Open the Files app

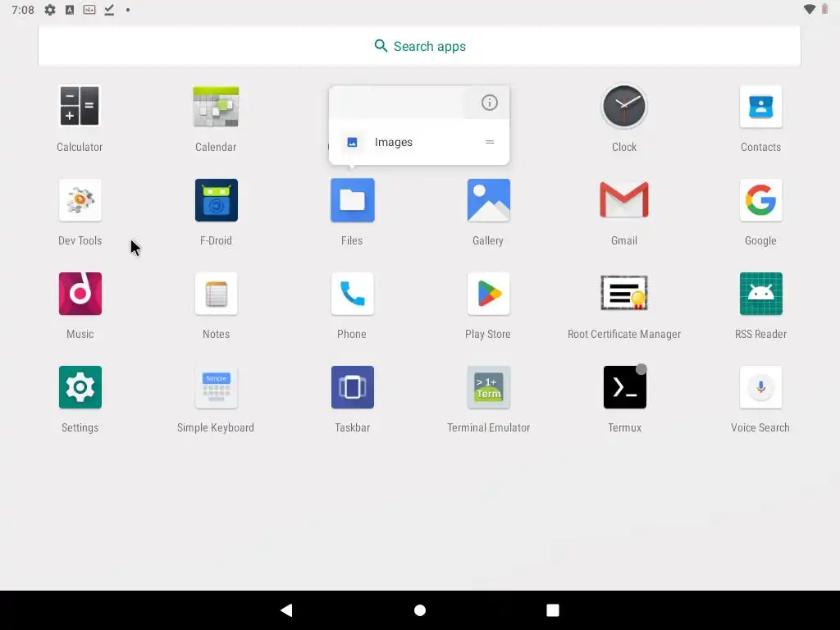pyautogui.click(x=352, y=200)
